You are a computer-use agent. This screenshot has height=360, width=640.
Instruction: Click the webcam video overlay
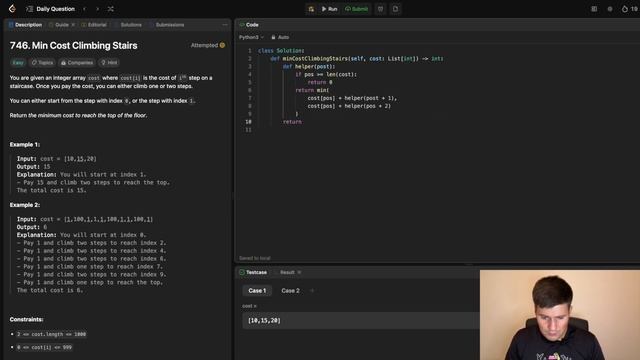pyautogui.click(x=560, y=315)
